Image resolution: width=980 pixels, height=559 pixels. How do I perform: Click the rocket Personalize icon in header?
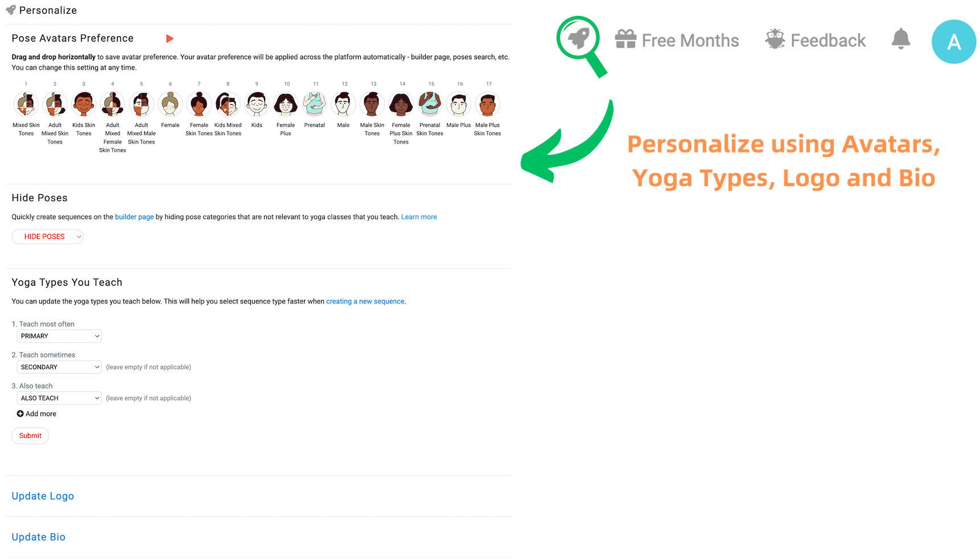579,38
